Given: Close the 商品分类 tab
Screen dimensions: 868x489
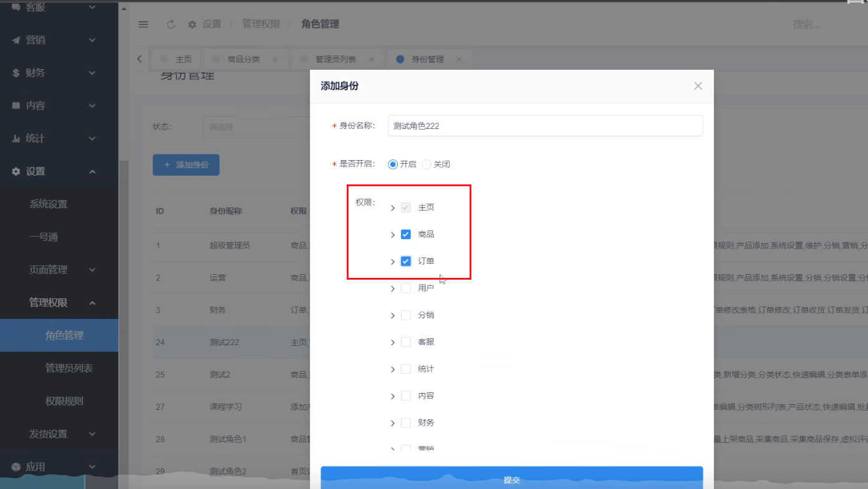Looking at the screenshot, I should coord(275,60).
